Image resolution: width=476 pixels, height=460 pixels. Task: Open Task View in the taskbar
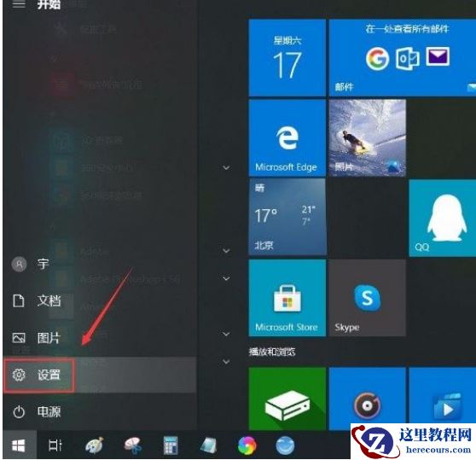click(x=55, y=445)
